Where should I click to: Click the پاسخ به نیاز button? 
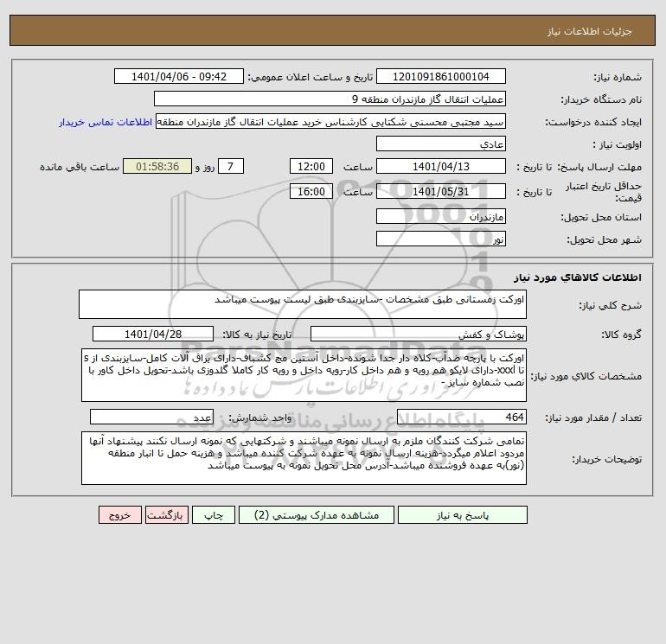point(463,515)
